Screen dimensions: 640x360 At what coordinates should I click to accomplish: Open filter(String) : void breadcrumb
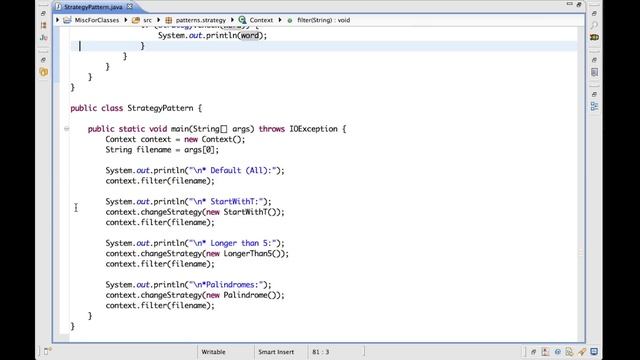tap(324, 20)
